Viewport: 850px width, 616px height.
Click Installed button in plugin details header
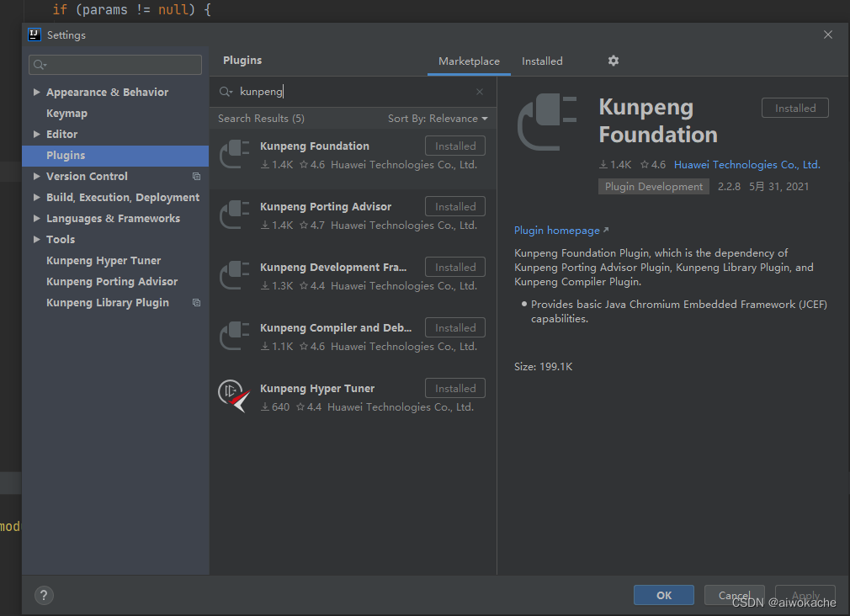[795, 108]
